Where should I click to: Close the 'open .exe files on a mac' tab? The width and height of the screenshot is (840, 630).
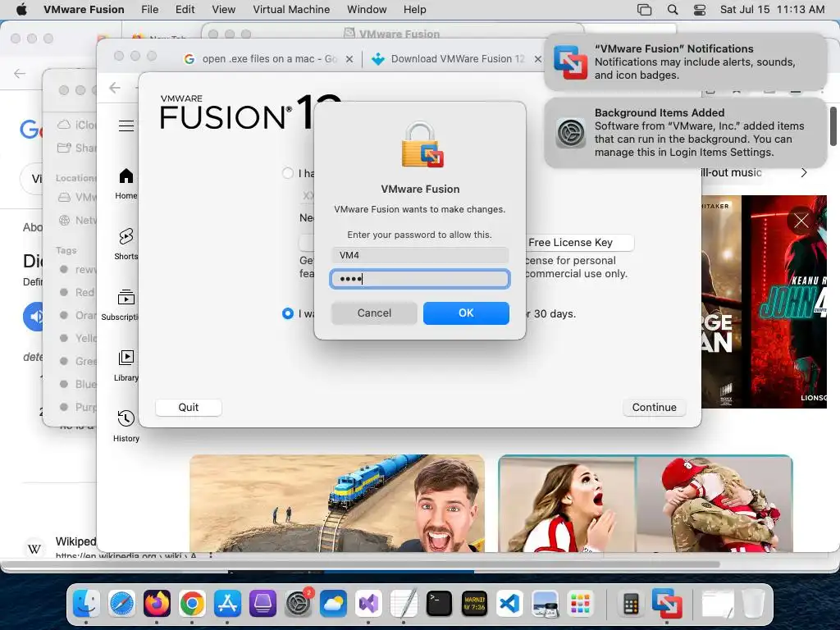point(349,59)
